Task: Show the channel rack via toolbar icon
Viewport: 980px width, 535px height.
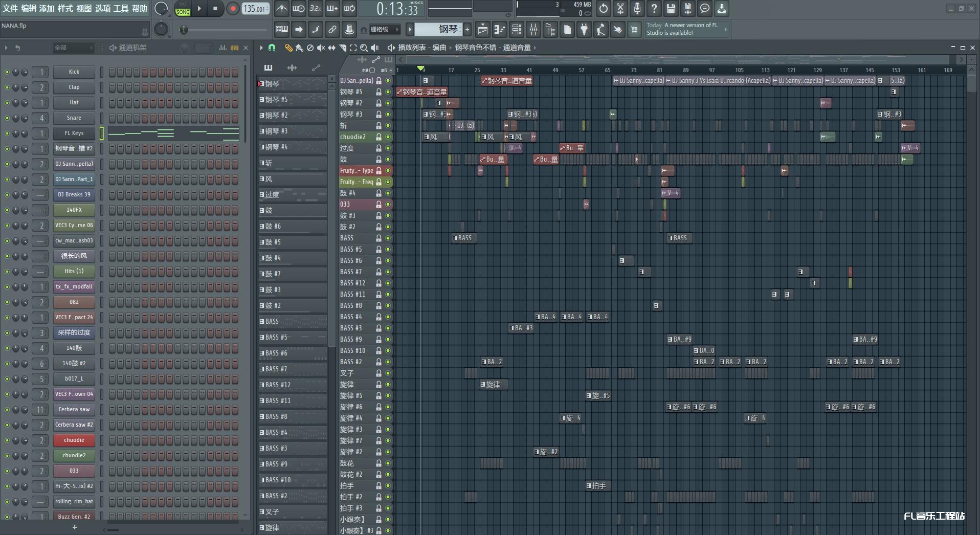Action: [x=517, y=30]
